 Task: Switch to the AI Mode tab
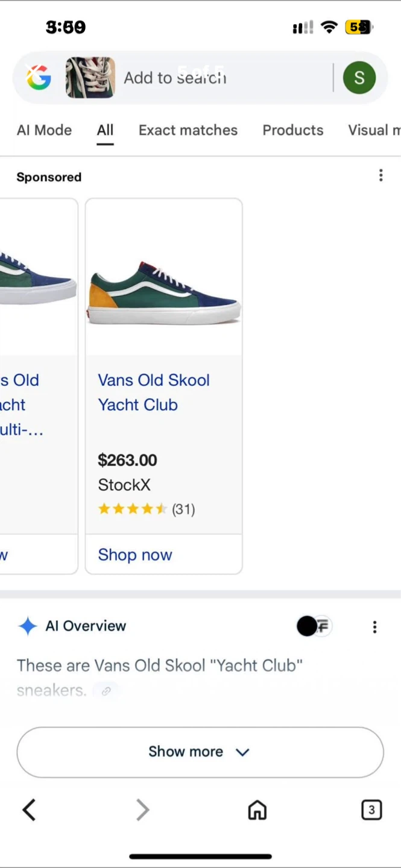44,130
